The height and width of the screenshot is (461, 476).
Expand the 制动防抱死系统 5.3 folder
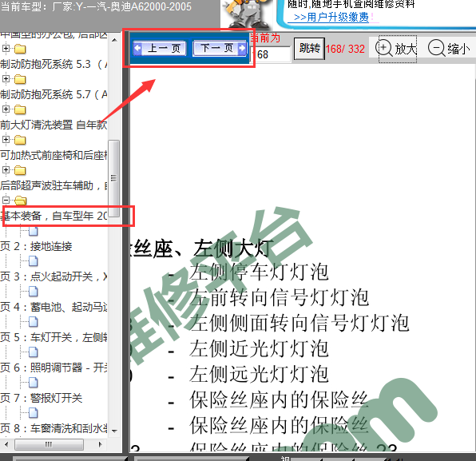pyautogui.click(x=6, y=48)
